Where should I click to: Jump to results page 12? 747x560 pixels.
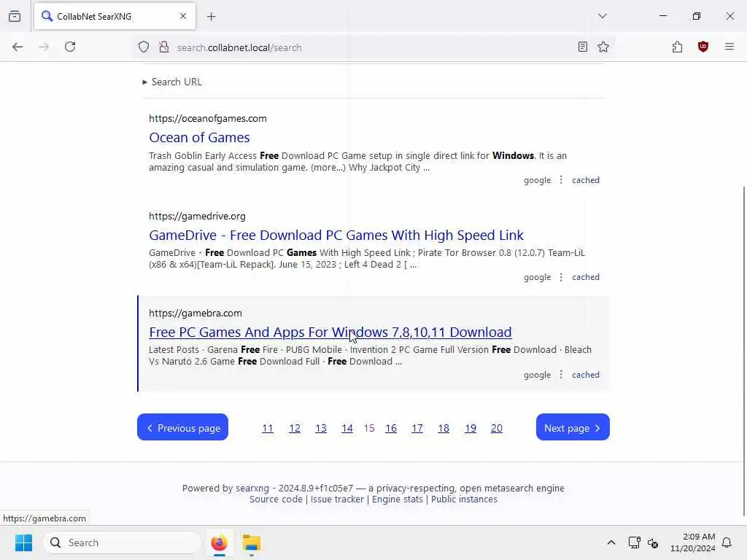coord(295,428)
